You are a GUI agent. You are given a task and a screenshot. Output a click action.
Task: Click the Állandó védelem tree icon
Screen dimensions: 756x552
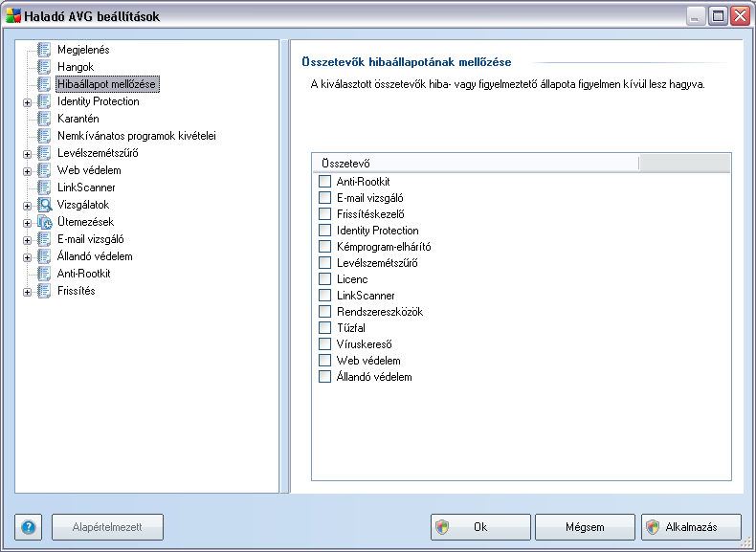(44, 256)
